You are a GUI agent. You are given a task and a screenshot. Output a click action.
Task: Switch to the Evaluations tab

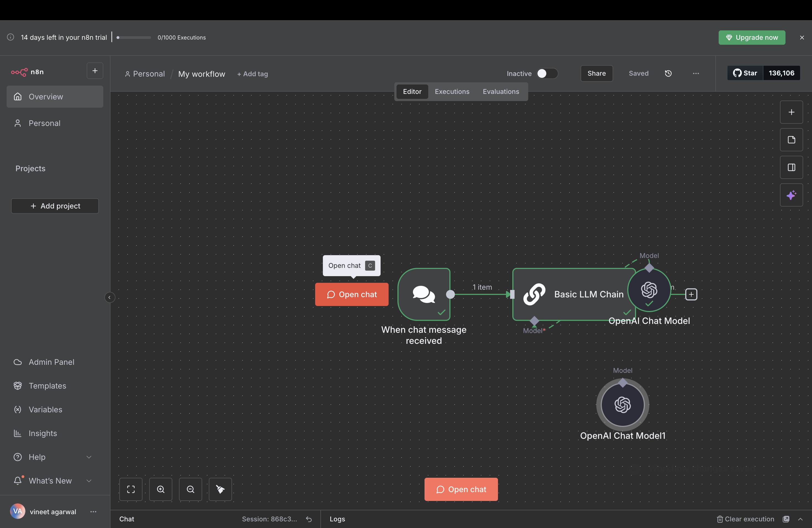click(500, 91)
